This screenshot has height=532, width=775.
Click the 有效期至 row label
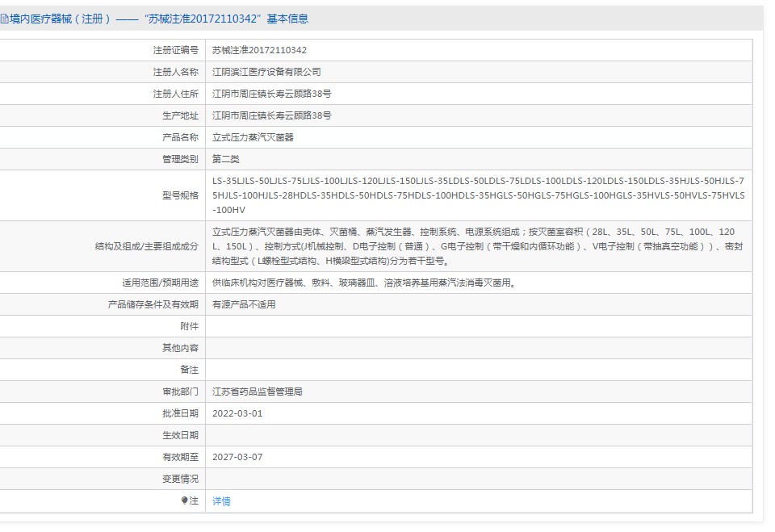pyautogui.click(x=180, y=457)
